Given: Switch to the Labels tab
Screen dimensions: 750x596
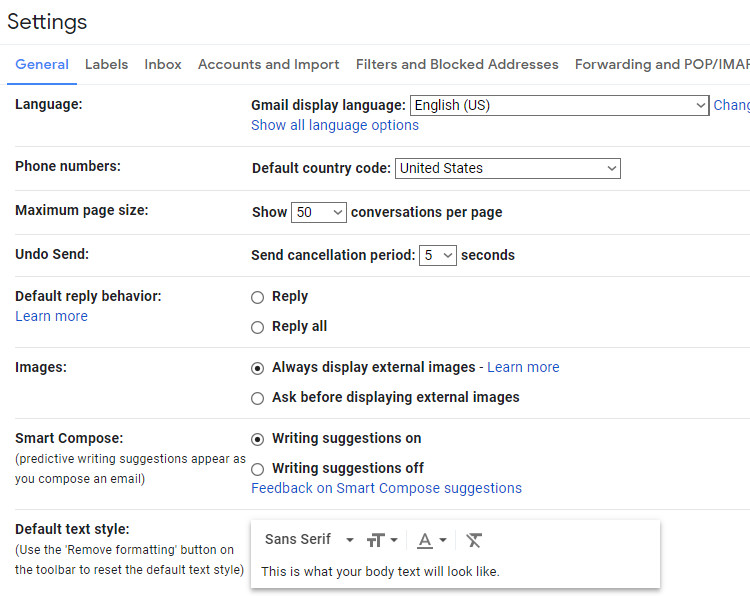Looking at the screenshot, I should [x=107, y=64].
